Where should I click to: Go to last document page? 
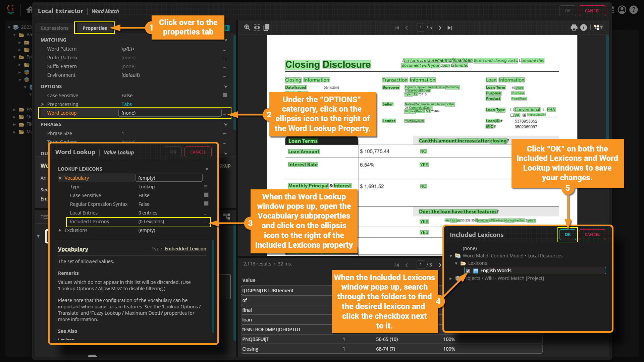coord(450,28)
